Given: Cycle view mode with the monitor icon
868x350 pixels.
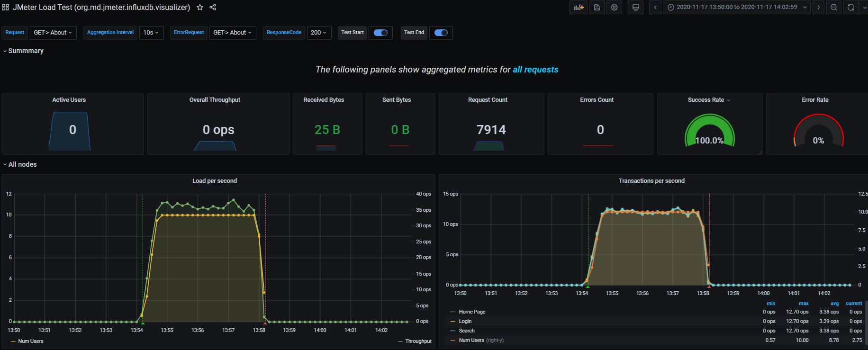Looking at the screenshot, I should (x=636, y=8).
